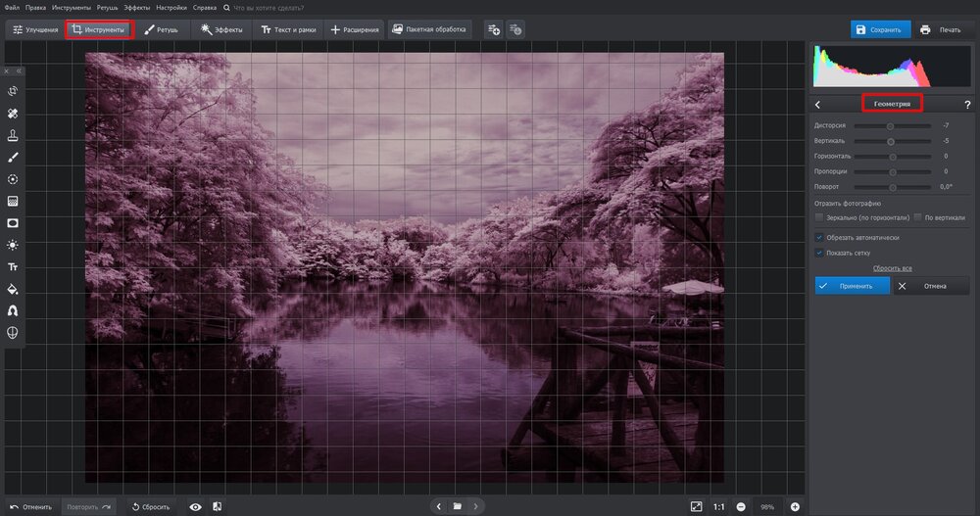Image resolution: width=980 pixels, height=516 pixels.
Task: Collapse the left tool panel chevrons
Action: 18,70
